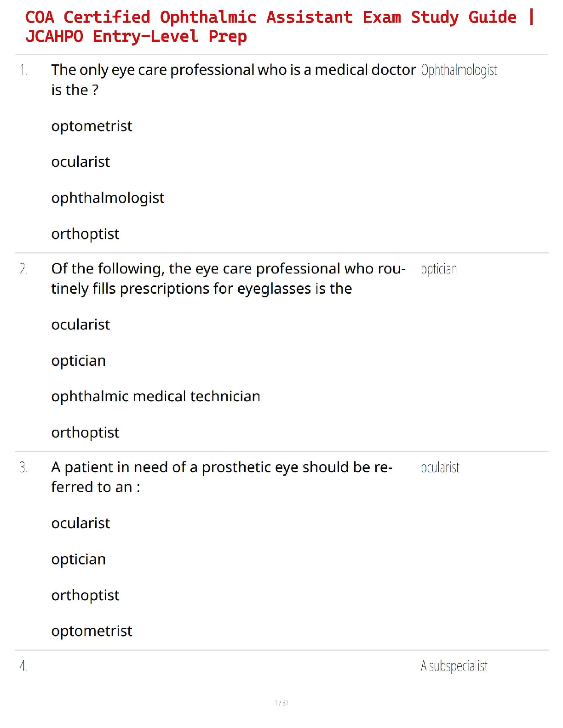Pick "orthoptist" option under question 3
The image size is (563, 728).
(x=85, y=595)
